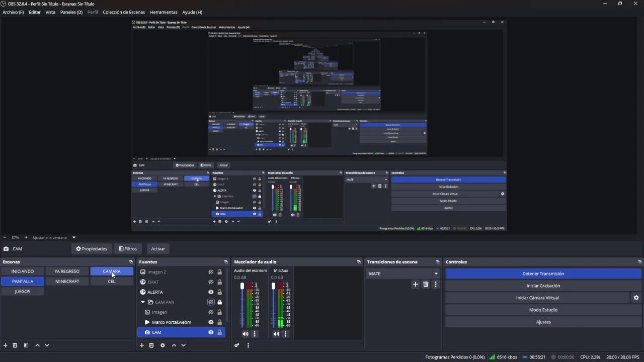Add a new scene with plus icon
Viewport: 644px width, 362px height.
point(6,345)
